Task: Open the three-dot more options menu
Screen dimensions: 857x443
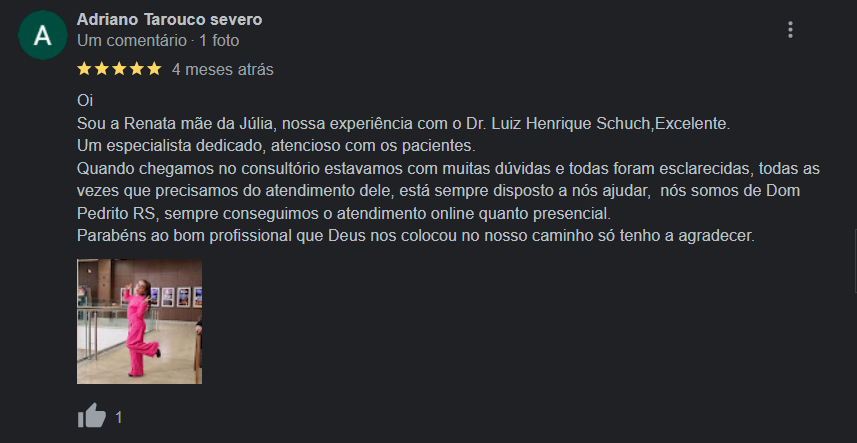Action: tap(790, 30)
